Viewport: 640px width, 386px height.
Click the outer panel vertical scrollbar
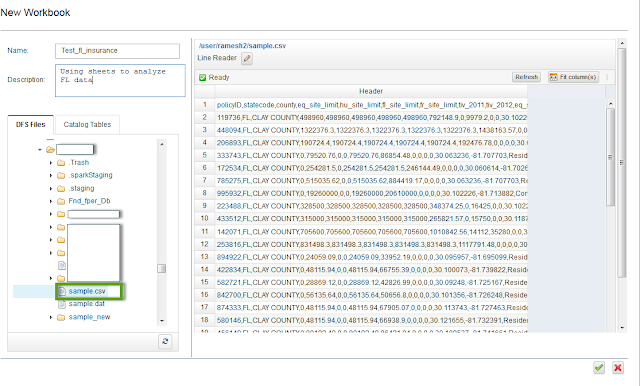[x=622, y=162]
